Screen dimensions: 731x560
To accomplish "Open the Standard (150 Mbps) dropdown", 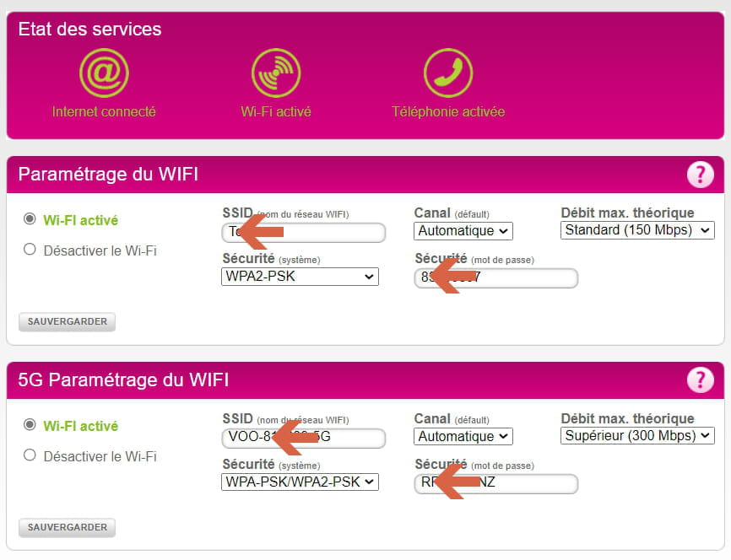I will pyautogui.click(x=637, y=230).
